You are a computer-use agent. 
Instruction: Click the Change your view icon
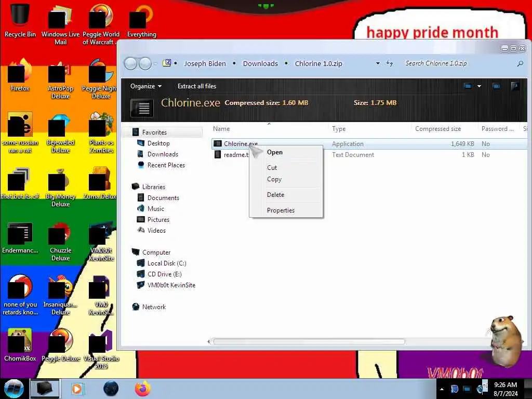point(468,86)
